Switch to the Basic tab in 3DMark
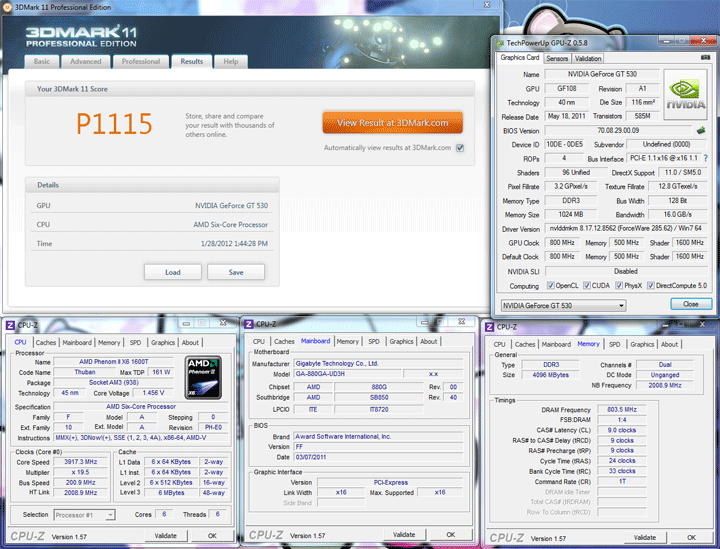 [x=42, y=62]
